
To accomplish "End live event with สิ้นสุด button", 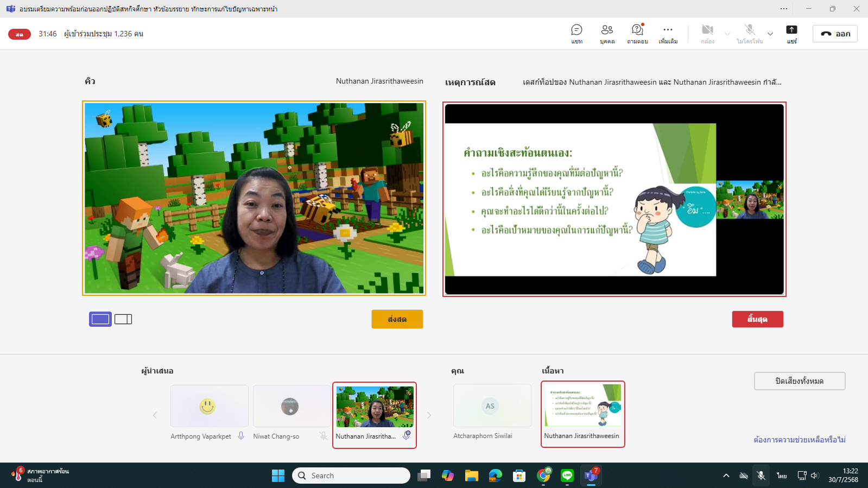I will 757,319.
